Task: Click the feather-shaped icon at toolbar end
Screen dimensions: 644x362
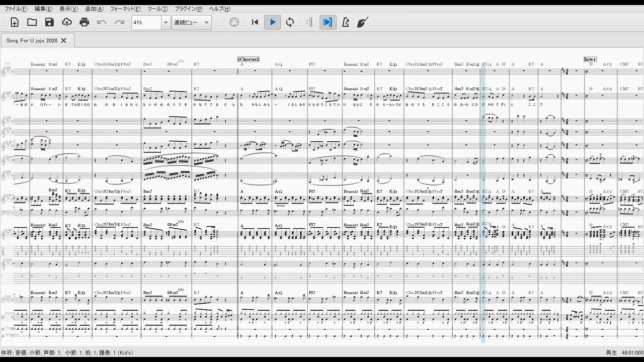Action: click(363, 22)
